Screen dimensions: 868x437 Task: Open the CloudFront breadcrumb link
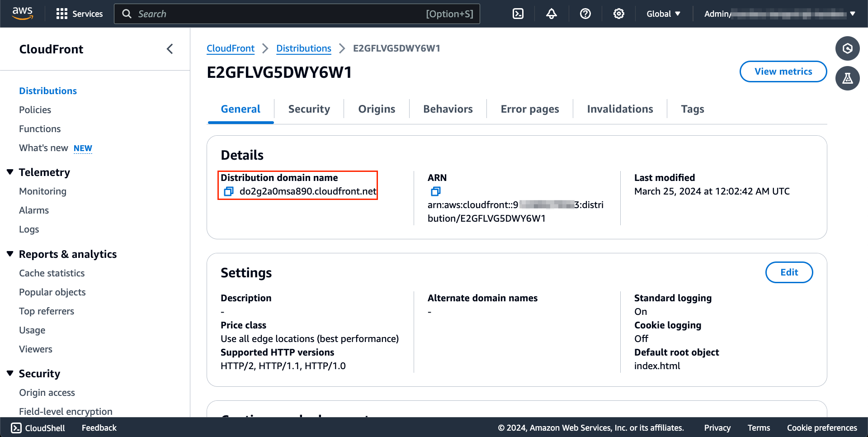[x=231, y=48]
